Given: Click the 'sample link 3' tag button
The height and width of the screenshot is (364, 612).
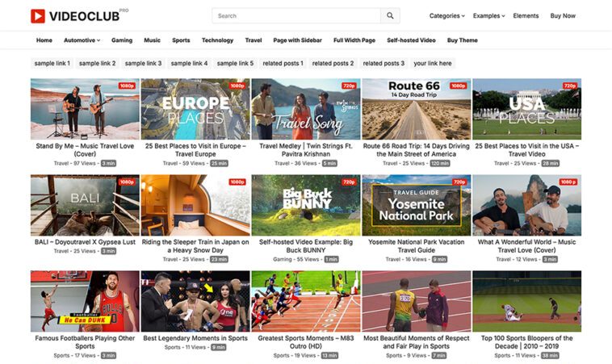Looking at the screenshot, I should pyautogui.click(x=143, y=63).
